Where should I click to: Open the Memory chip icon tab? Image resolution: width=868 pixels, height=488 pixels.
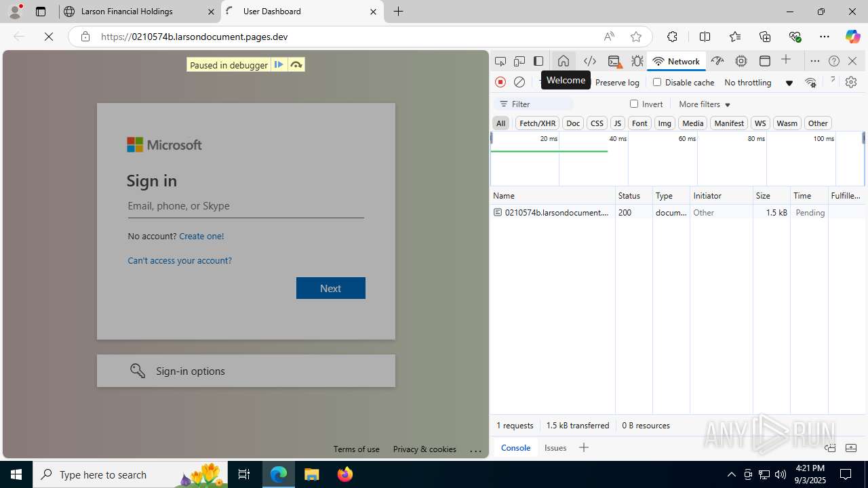point(741,61)
